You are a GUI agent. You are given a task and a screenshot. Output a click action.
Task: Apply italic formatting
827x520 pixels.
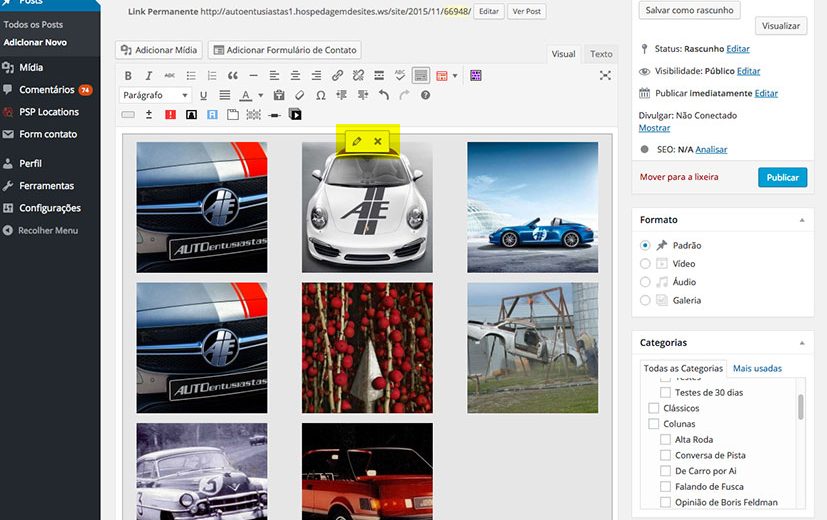[x=149, y=76]
